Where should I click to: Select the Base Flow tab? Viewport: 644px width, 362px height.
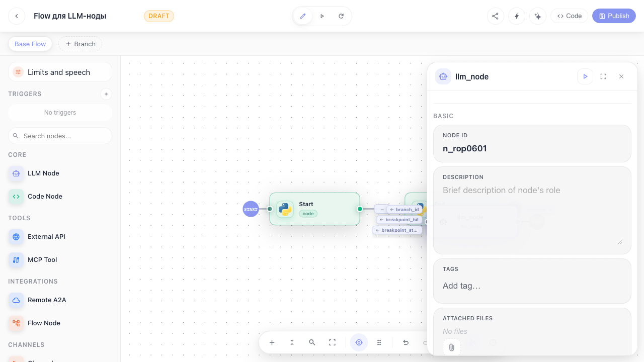30,44
